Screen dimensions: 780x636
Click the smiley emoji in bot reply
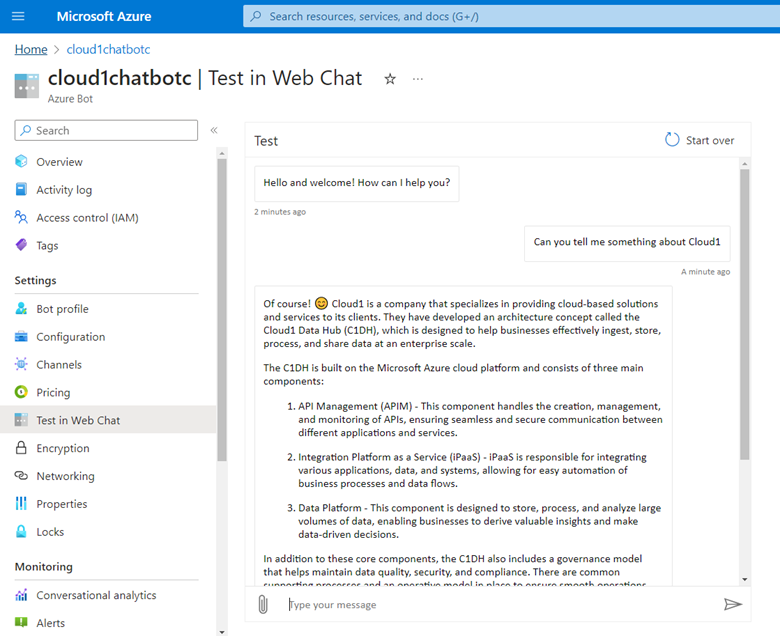tap(321, 303)
